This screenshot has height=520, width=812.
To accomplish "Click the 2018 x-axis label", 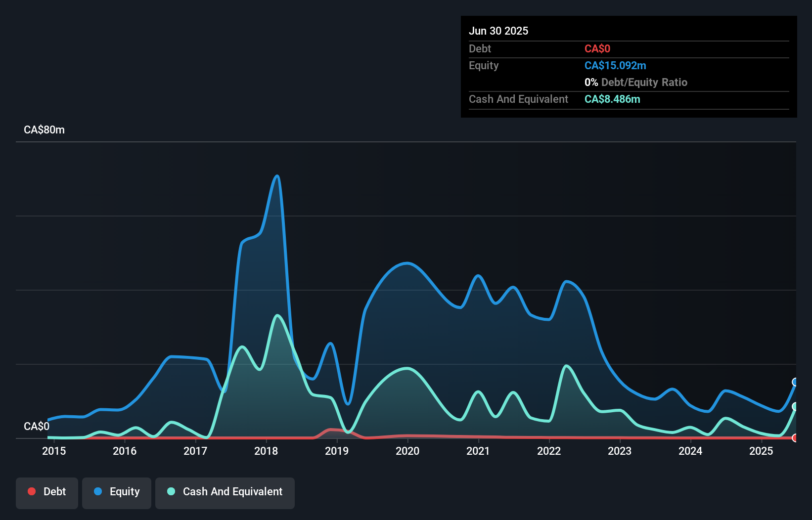I will click(266, 451).
